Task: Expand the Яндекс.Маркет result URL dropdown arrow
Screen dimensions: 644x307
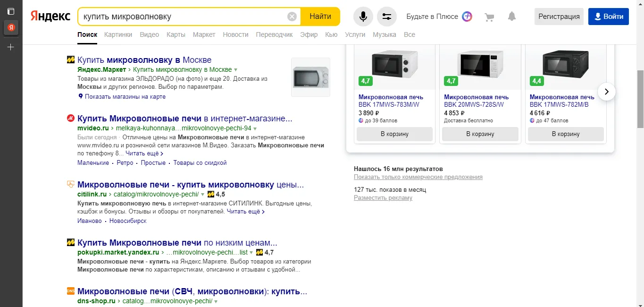Action: click(236, 70)
